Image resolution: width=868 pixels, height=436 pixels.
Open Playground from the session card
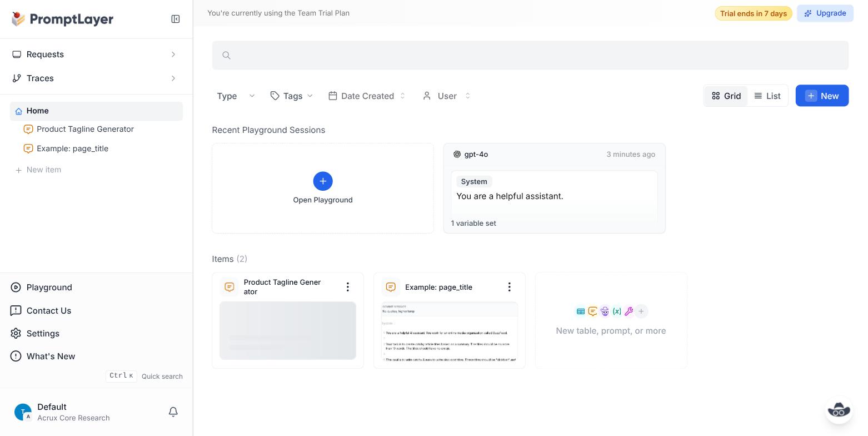click(323, 188)
